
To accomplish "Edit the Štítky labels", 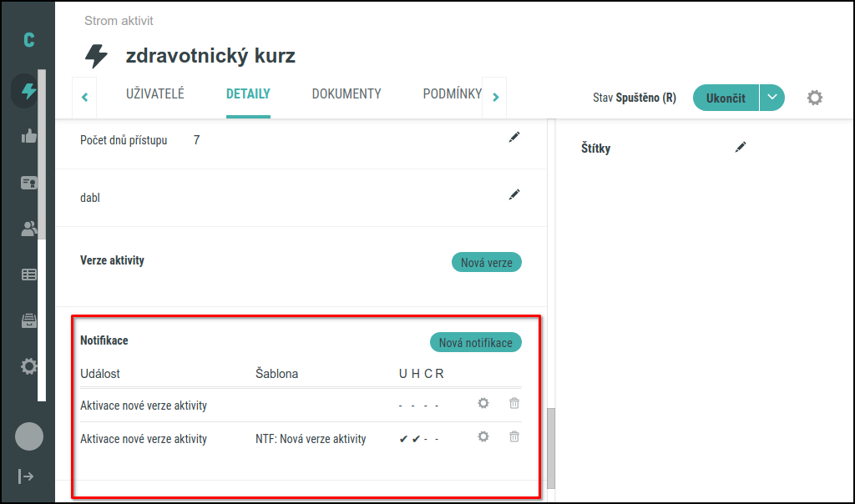I will (x=741, y=147).
